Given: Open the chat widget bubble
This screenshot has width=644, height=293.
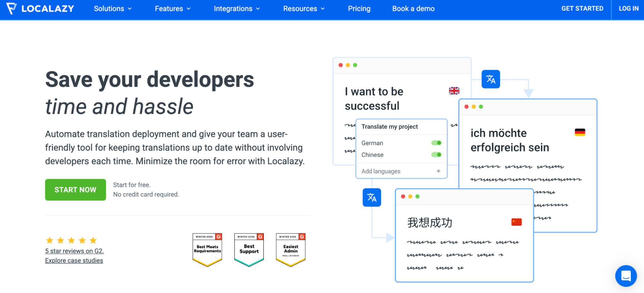Looking at the screenshot, I should tap(626, 276).
